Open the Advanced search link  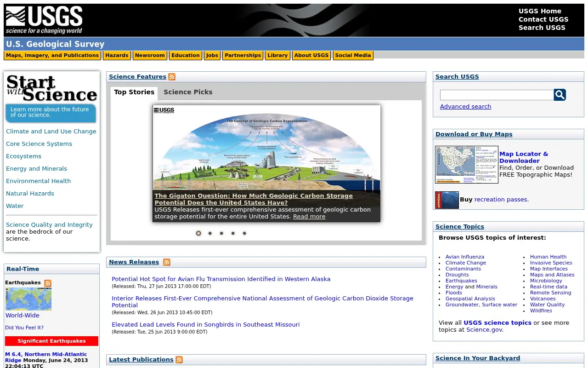tap(465, 107)
